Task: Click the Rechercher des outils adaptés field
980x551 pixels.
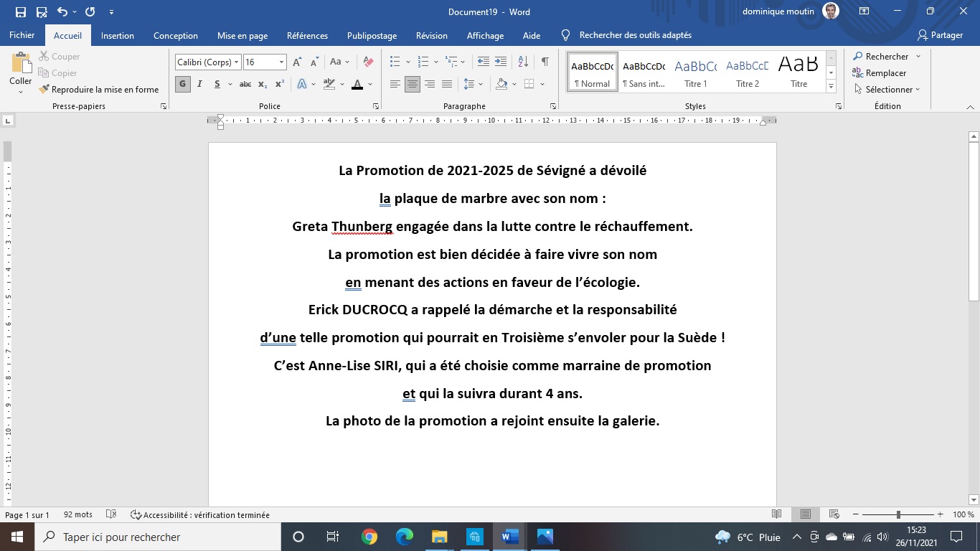Action: [x=635, y=35]
